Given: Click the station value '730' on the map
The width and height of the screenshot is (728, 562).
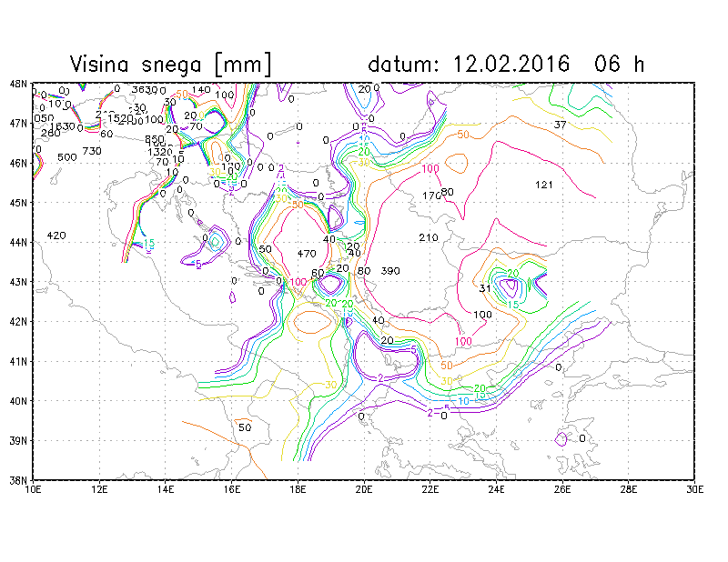Looking at the screenshot, I should tap(92, 151).
